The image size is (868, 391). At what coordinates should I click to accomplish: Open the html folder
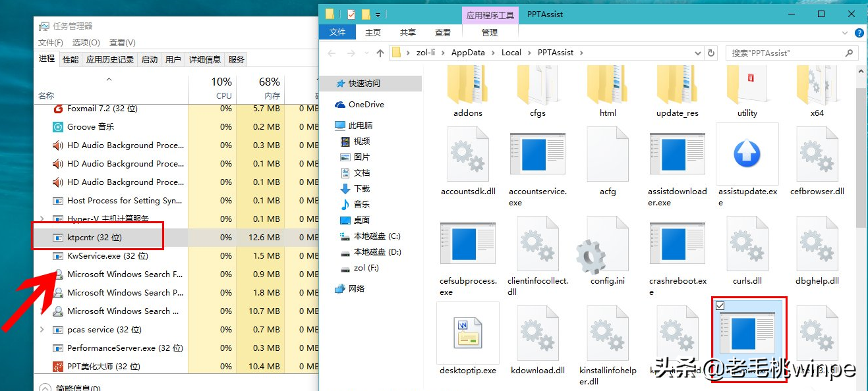(608, 84)
